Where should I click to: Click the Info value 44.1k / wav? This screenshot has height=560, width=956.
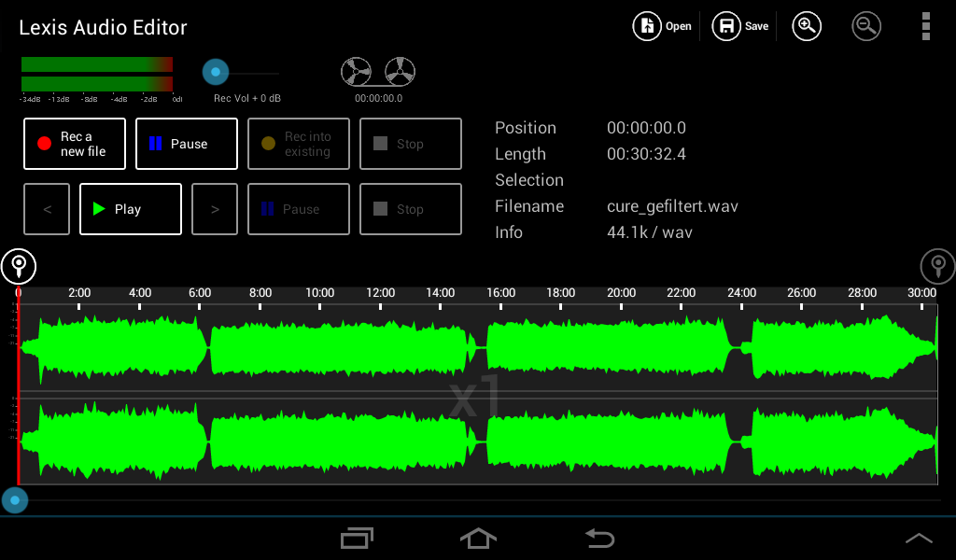click(x=650, y=232)
